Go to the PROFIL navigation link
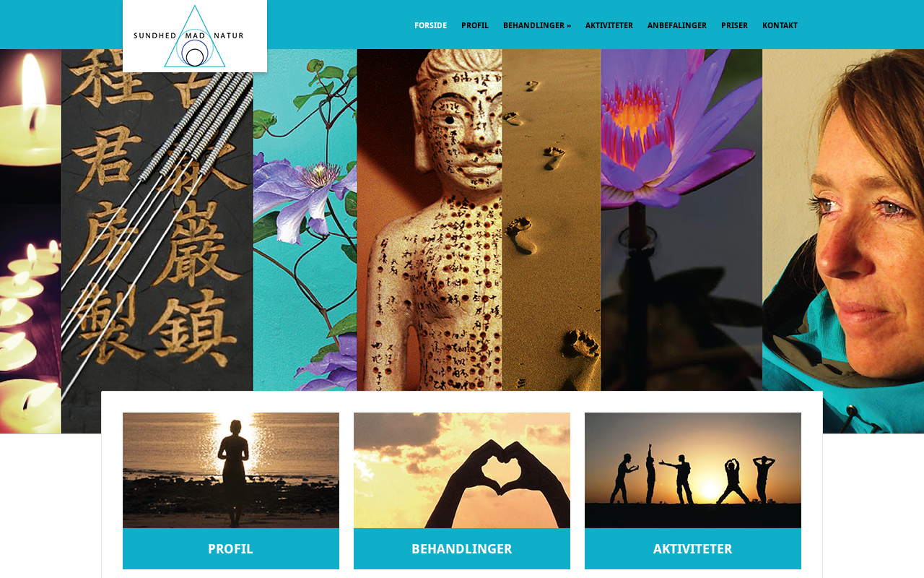Screen dimensions: 924x578 pyautogui.click(x=475, y=25)
